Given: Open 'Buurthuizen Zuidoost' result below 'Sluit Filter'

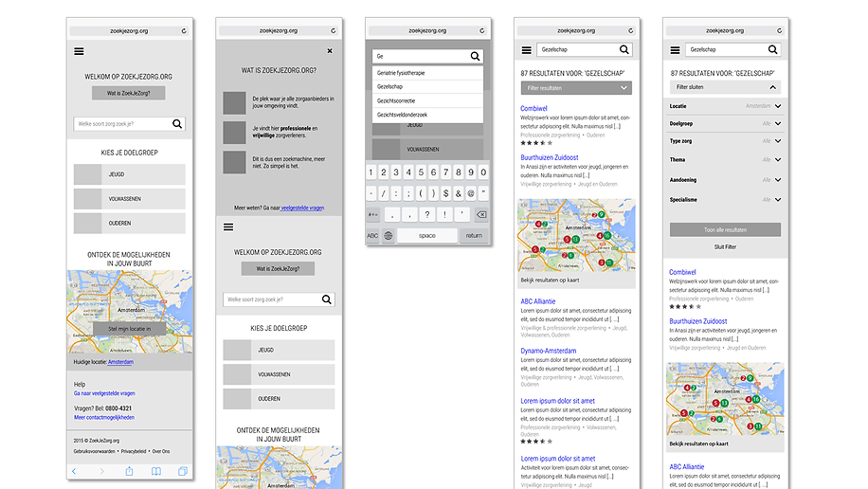Looking at the screenshot, I should click(698, 321).
